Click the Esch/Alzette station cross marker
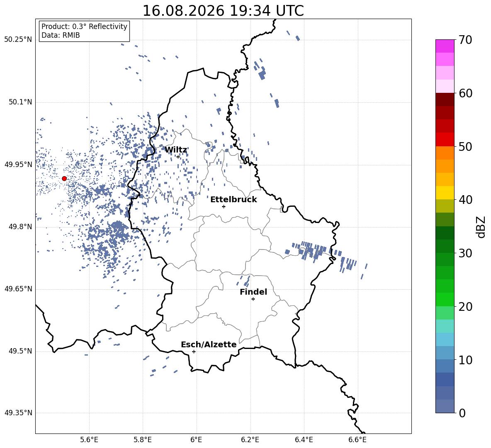Viewport: 491px width, 448px height. [194, 351]
